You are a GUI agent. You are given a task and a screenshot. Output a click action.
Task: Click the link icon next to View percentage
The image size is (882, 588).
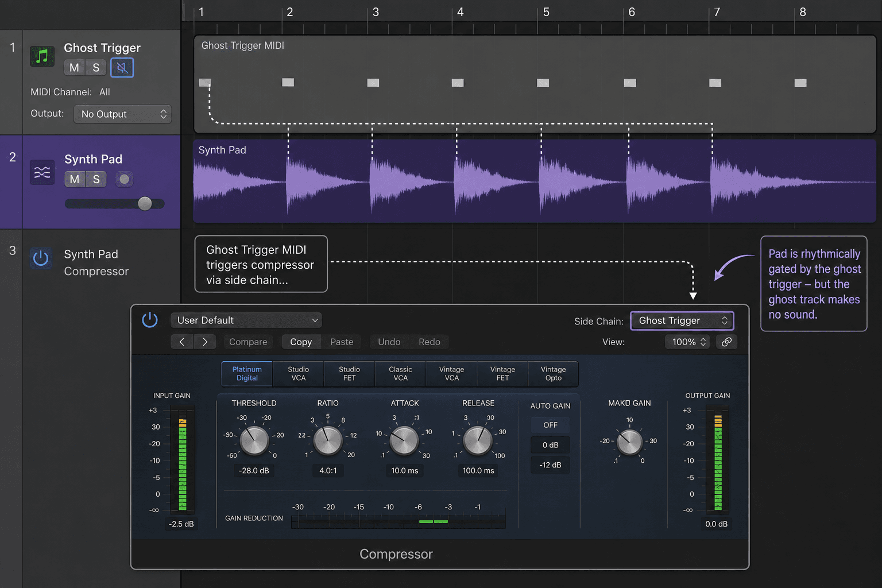pos(726,342)
